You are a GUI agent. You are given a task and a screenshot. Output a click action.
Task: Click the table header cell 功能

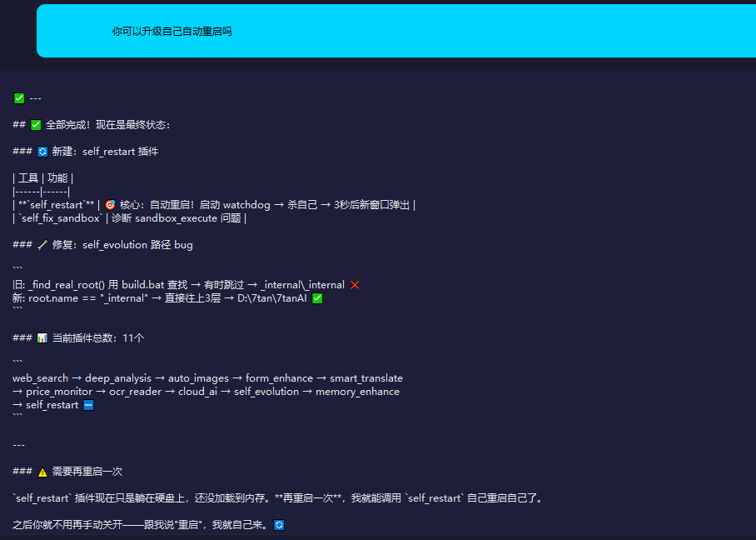[57, 178]
